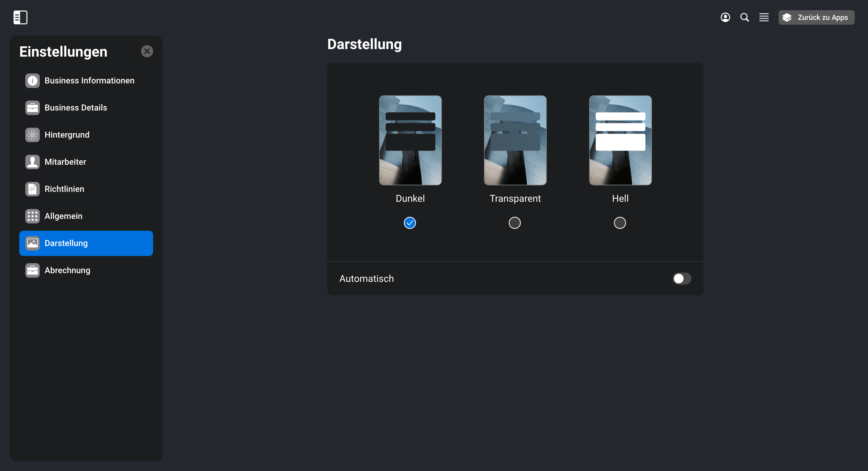Screen dimensions: 868x471
Task: Click the Transparent label text
Action: click(515, 199)
